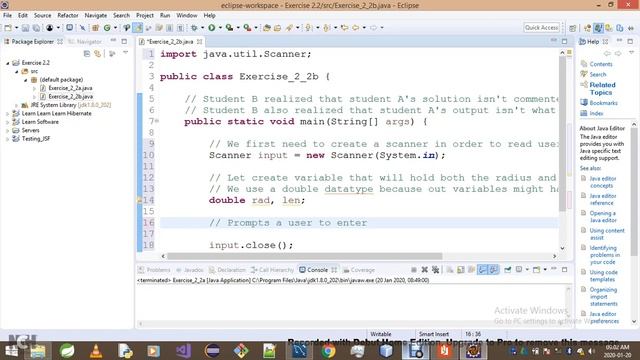Click the Quick Access search field
640x360 pixels.
click(x=541, y=27)
